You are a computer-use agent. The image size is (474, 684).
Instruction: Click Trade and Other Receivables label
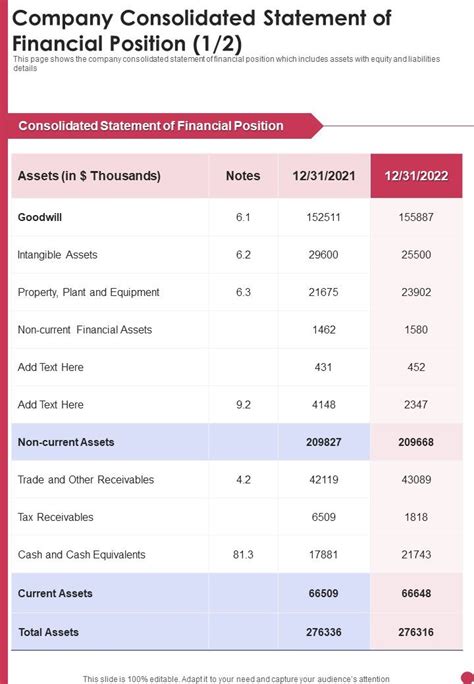click(86, 480)
